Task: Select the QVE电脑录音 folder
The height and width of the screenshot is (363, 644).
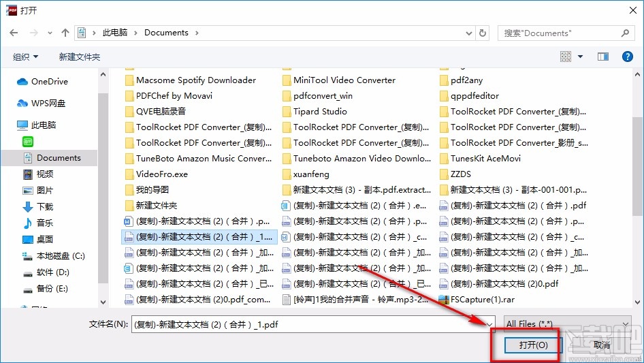Action: [x=155, y=112]
